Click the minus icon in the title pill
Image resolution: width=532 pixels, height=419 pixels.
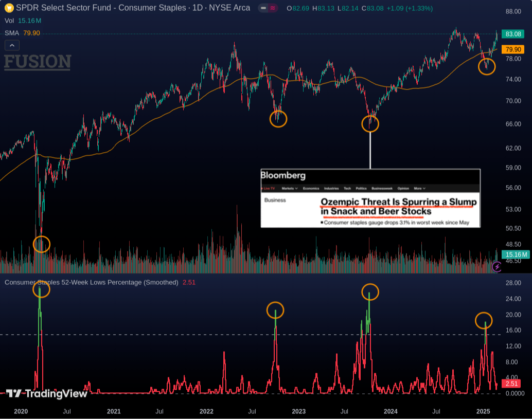263,8
